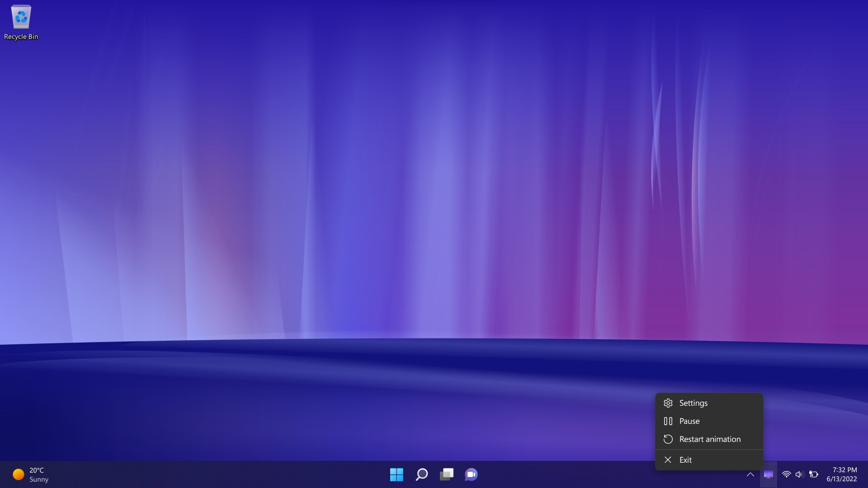Click the battery status tray icon
868x488 pixels.
[x=814, y=474]
